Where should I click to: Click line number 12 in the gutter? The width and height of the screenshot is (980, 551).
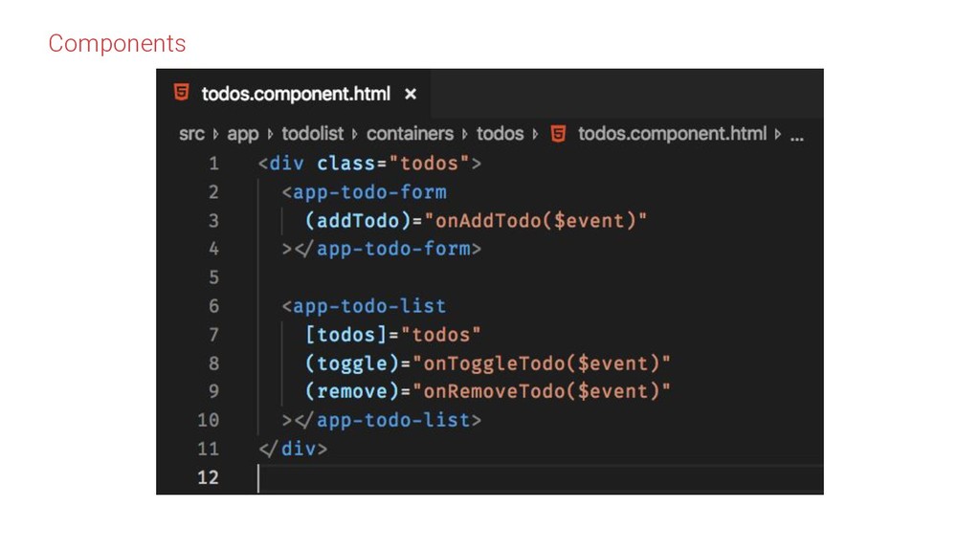(x=208, y=477)
